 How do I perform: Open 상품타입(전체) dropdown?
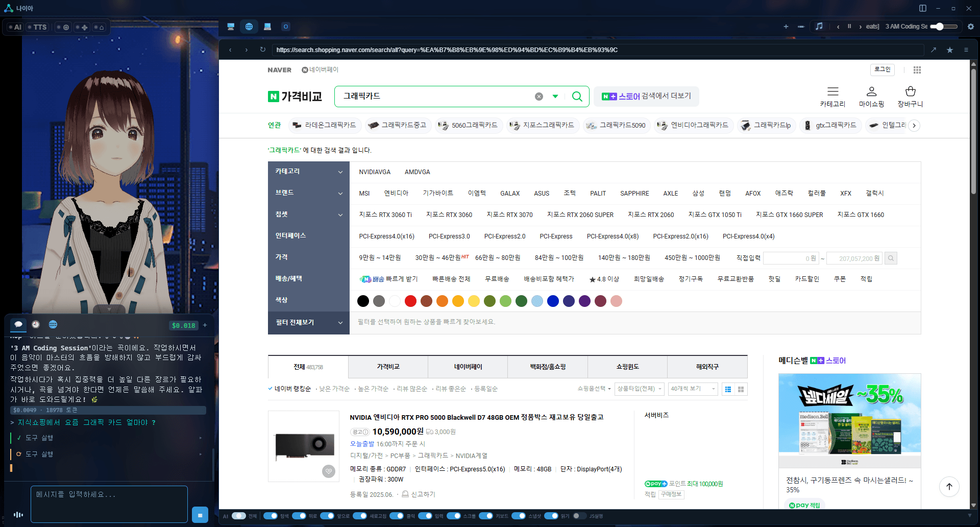pyautogui.click(x=640, y=389)
